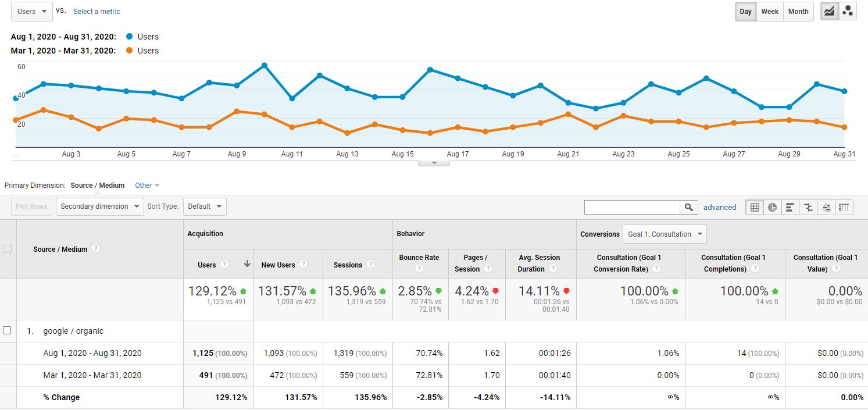Open help icon beside Avg. Session Duration
Viewport: 868px width, 410px height.
(552, 269)
